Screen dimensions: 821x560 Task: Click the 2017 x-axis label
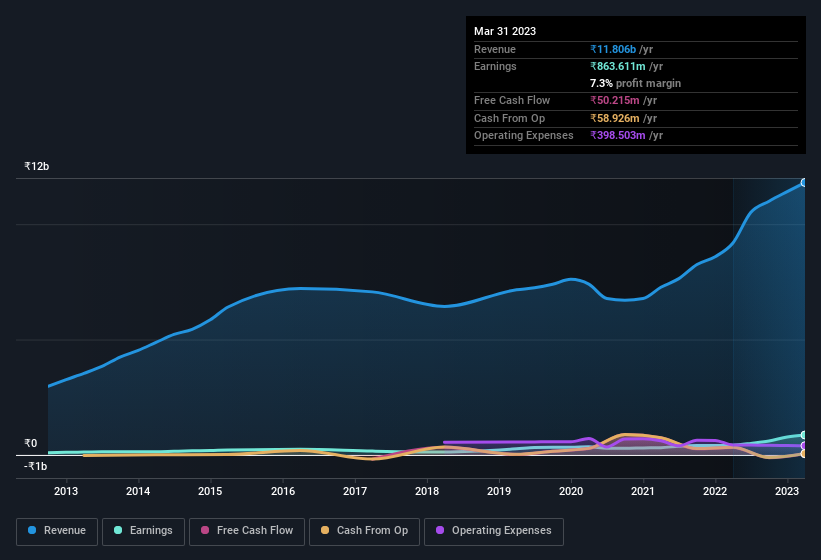[355, 491]
